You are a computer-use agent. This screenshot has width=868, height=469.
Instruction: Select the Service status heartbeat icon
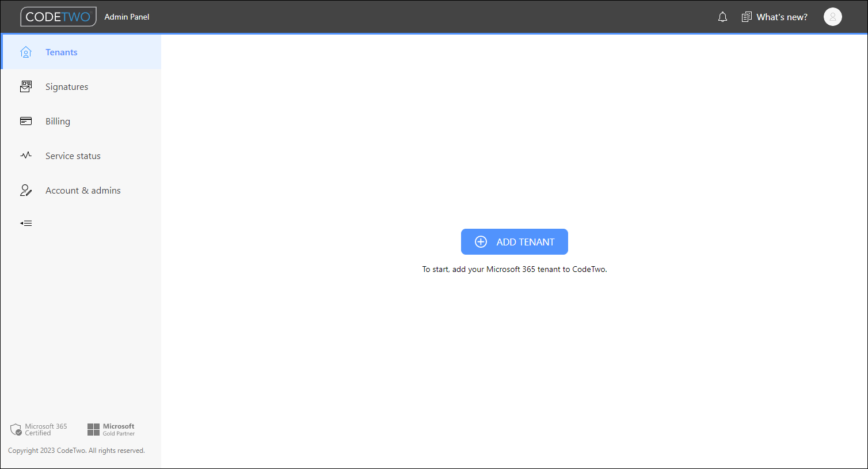(26, 155)
